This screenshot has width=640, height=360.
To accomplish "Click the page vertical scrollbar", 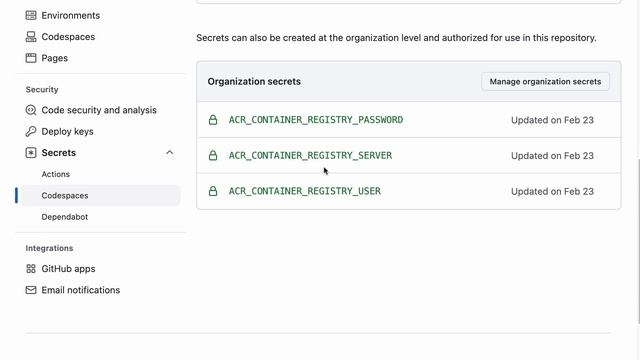I will point(638,241).
